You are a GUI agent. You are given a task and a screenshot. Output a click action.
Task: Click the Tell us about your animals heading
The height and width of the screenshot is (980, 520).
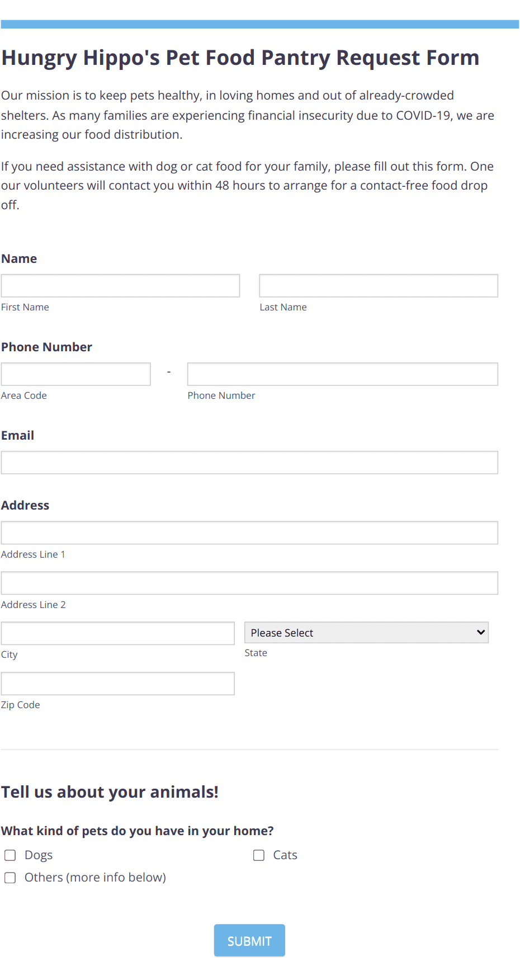[x=110, y=791]
